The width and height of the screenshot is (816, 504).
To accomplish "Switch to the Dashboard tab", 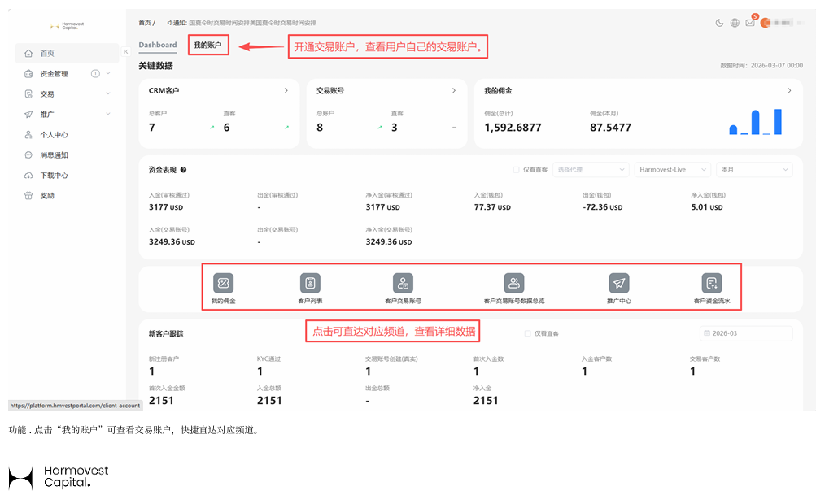I will click(x=158, y=46).
